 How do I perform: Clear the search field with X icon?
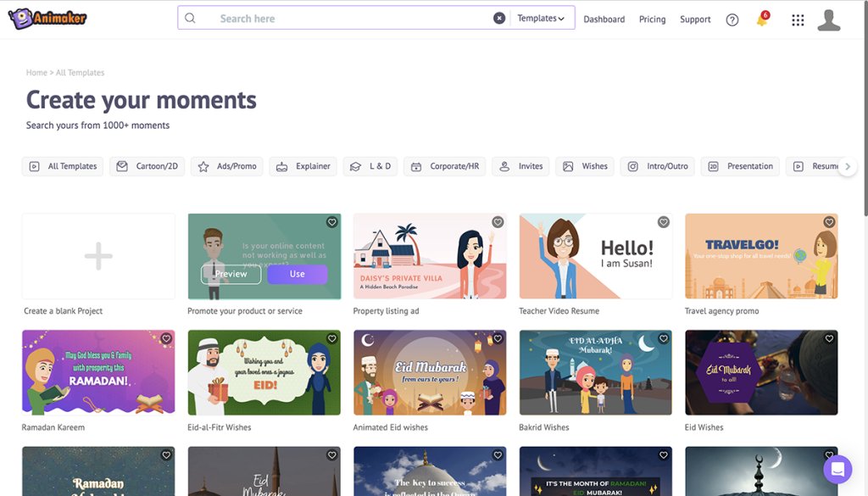click(498, 19)
